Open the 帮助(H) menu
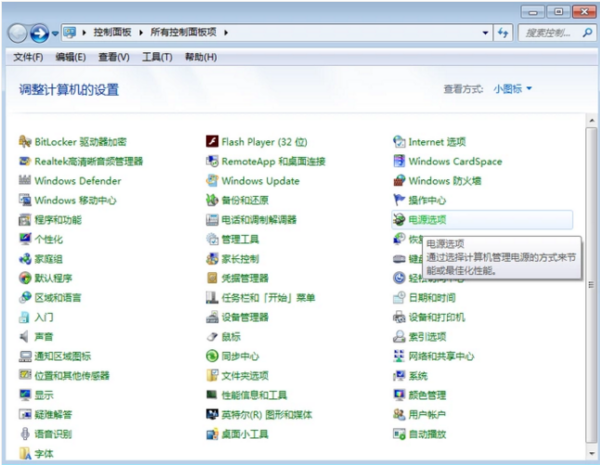The height and width of the screenshot is (465, 600). [201, 57]
